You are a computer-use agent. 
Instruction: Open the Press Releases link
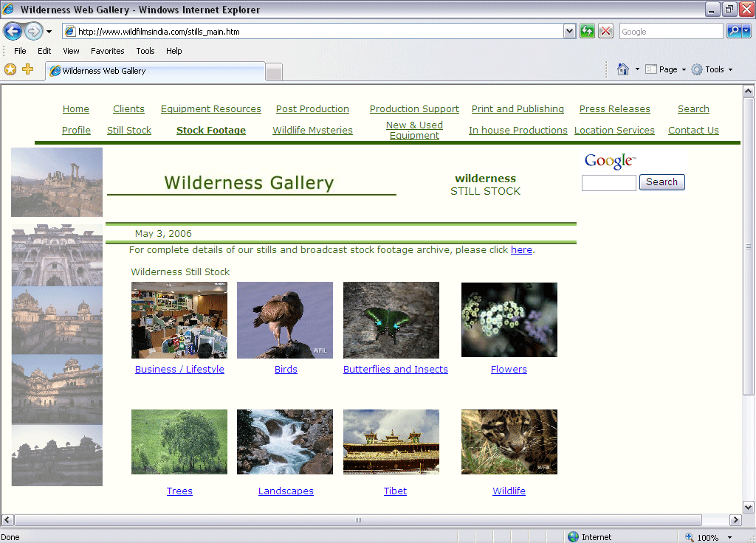pos(615,109)
